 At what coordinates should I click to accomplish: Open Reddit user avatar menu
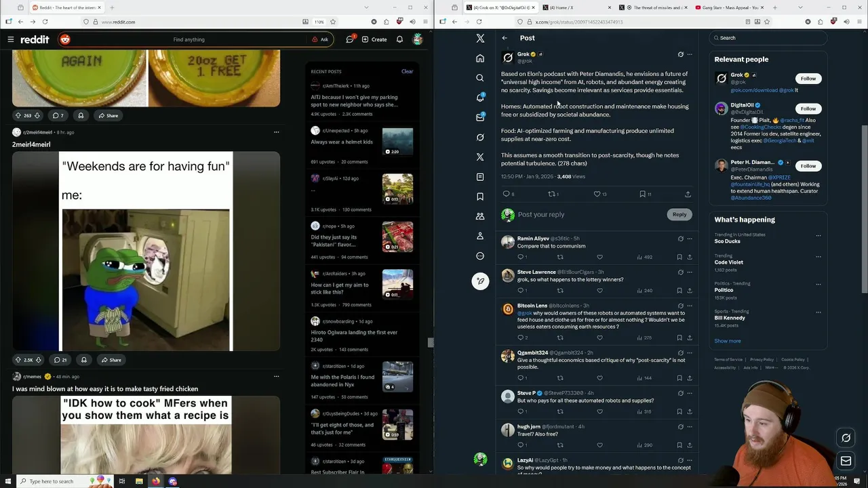418,39
